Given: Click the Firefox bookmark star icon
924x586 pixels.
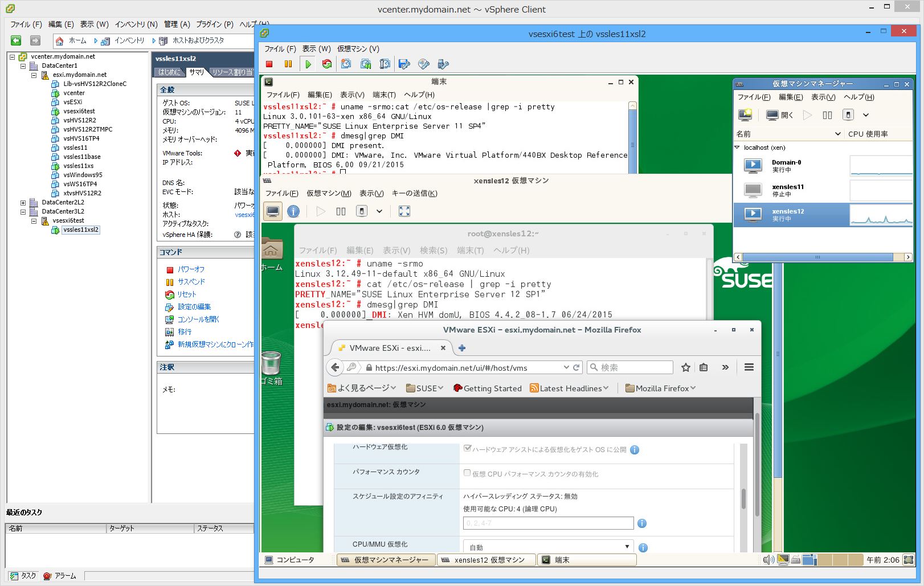Looking at the screenshot, I should pyautogui.click(x=686, y=367).
